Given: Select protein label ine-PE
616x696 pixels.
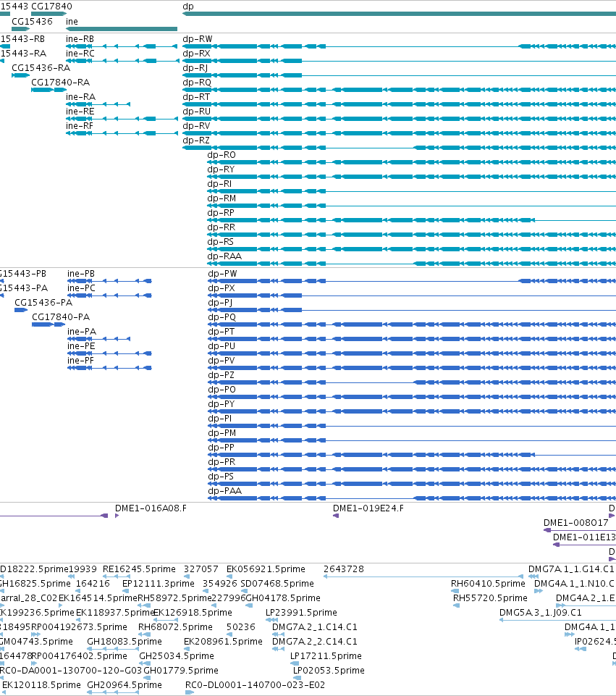Looking at the screenshot, I should click(x=81, y=346).
